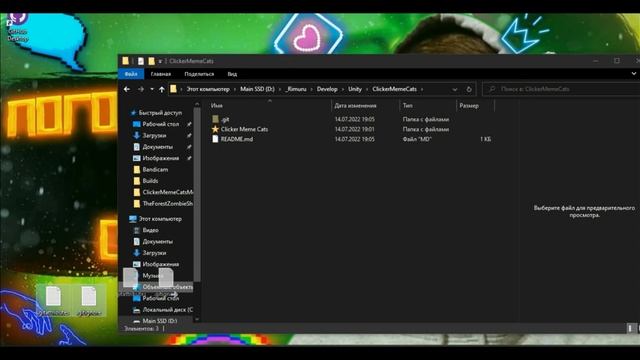Open Видео under Этот компьютер
640x360 pixels.
pos(150,230)
